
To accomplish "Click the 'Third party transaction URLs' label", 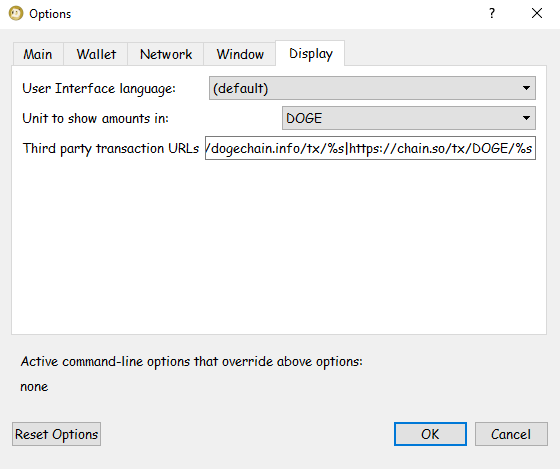I will click(111, 148).
